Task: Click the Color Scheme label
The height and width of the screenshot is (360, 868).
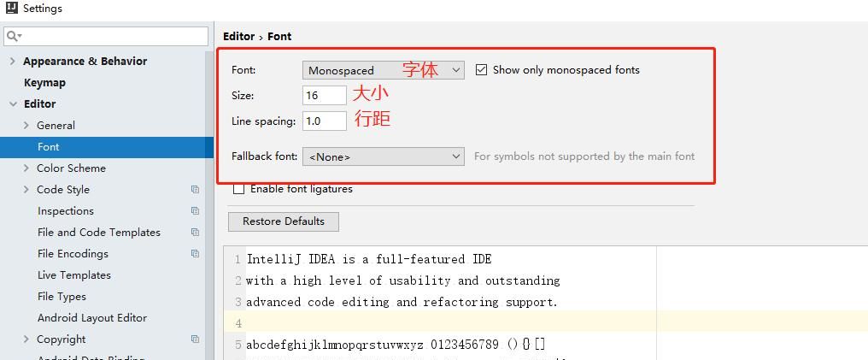Action: [x=71, y=168]
